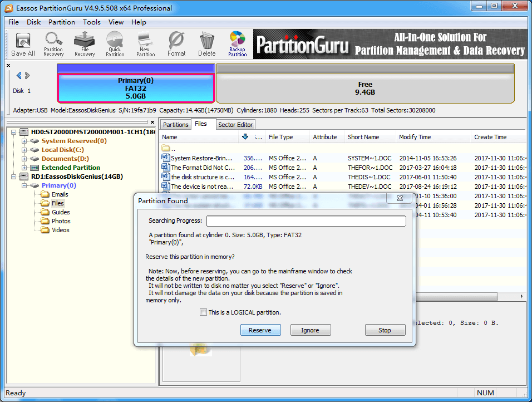Open the File menu
The image size is (532, 402).
(13, 22)
